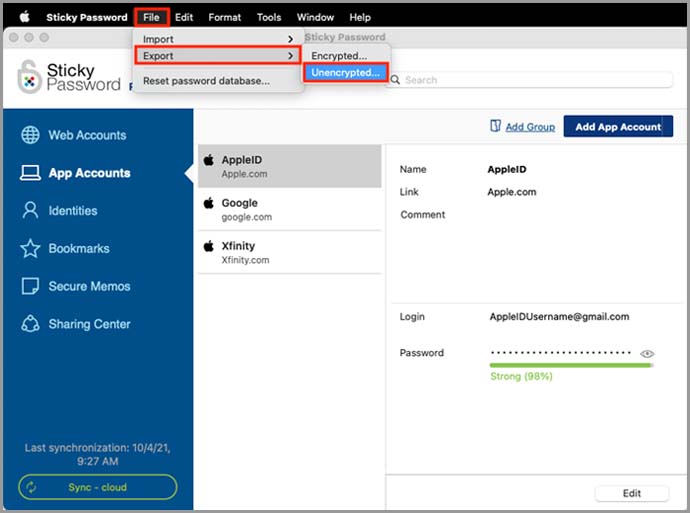
Task: Click the Edit button
Action: 631,493
